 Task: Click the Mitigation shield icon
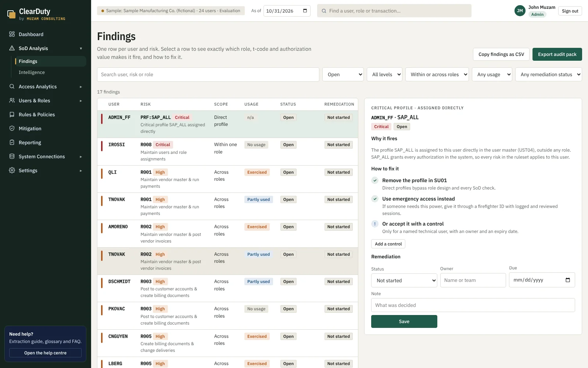coord(12,128)
